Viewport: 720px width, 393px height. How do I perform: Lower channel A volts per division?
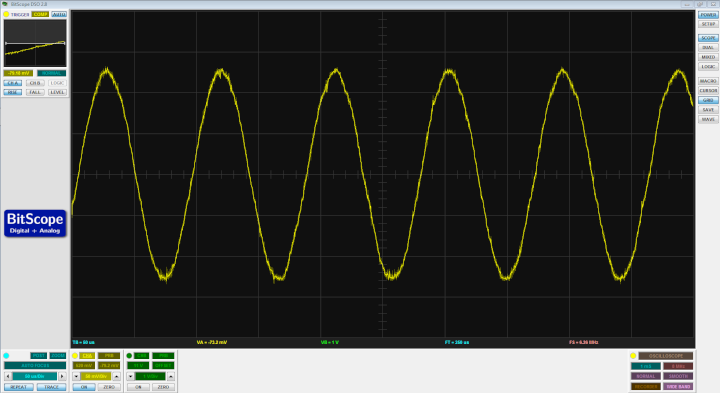pyautogui.click(x=76, y=376)
